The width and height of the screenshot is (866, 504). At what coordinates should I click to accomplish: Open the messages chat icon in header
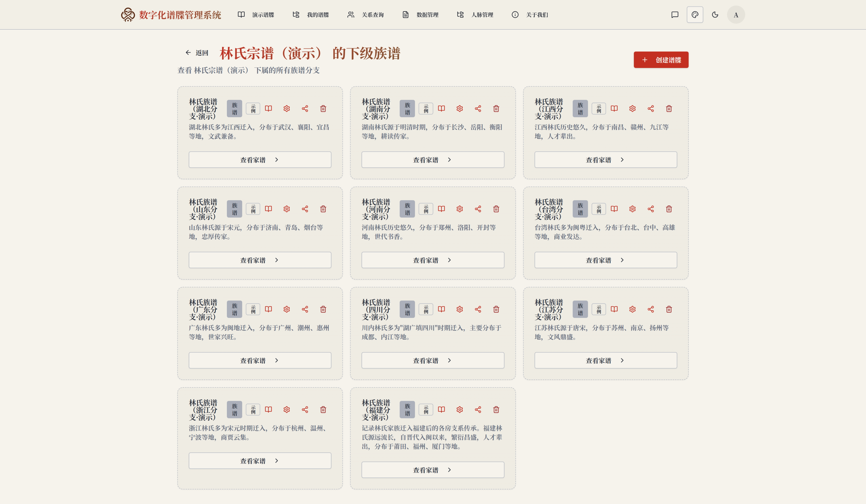[x=675, y=15]
